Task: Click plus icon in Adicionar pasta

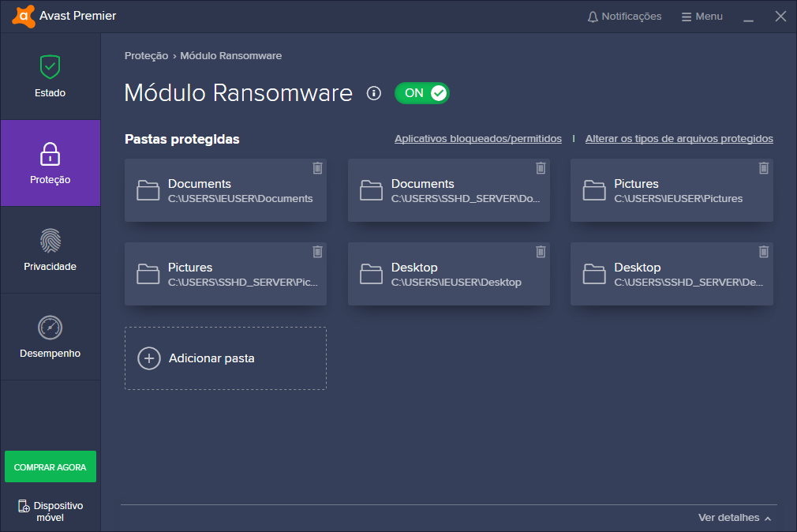Action: coord(149,358)
